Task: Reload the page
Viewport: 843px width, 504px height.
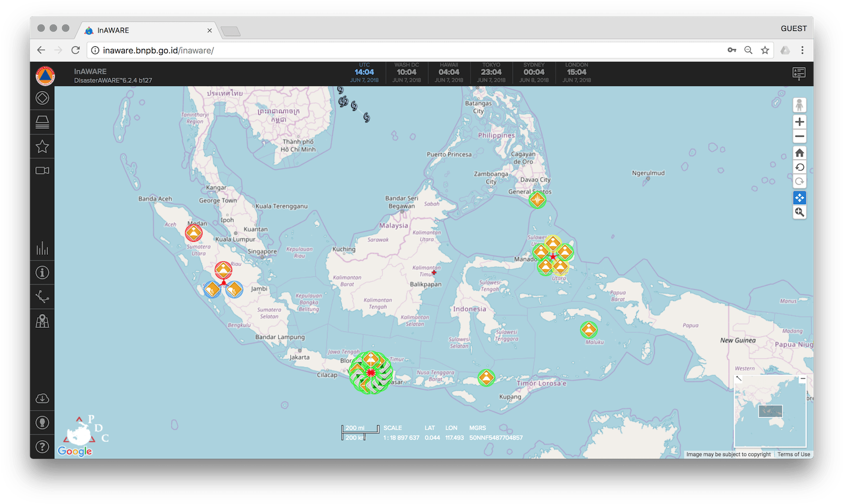Action: [76, 50]
